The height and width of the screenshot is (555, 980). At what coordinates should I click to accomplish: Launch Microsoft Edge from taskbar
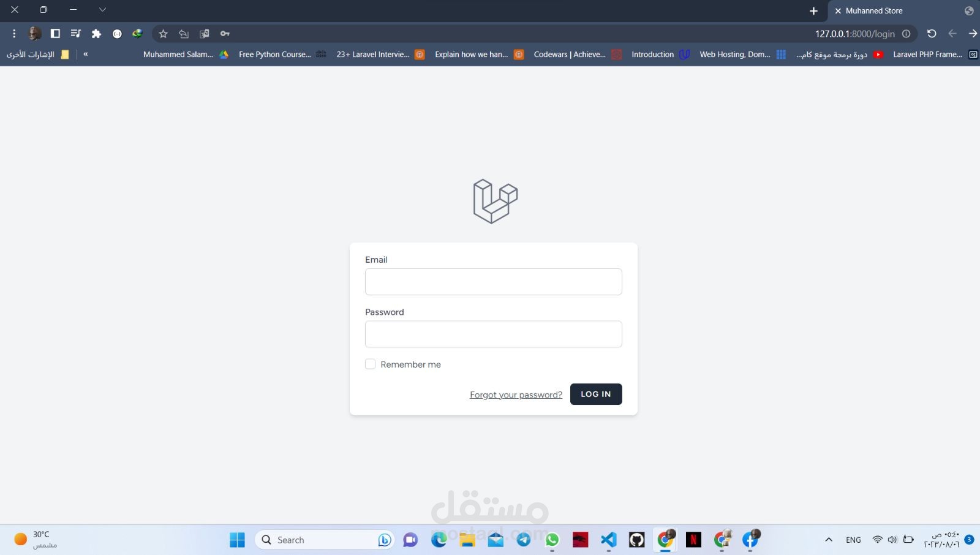439,540
